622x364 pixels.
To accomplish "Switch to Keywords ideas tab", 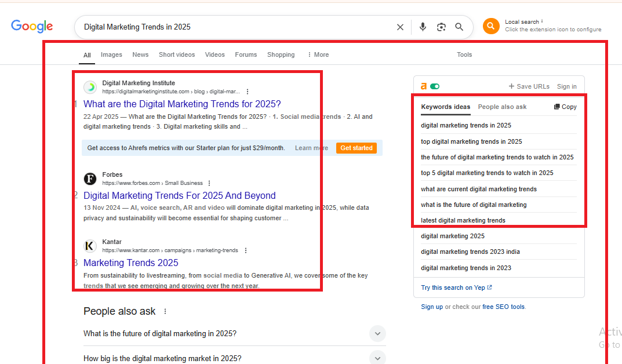I will tap(445, 107).
